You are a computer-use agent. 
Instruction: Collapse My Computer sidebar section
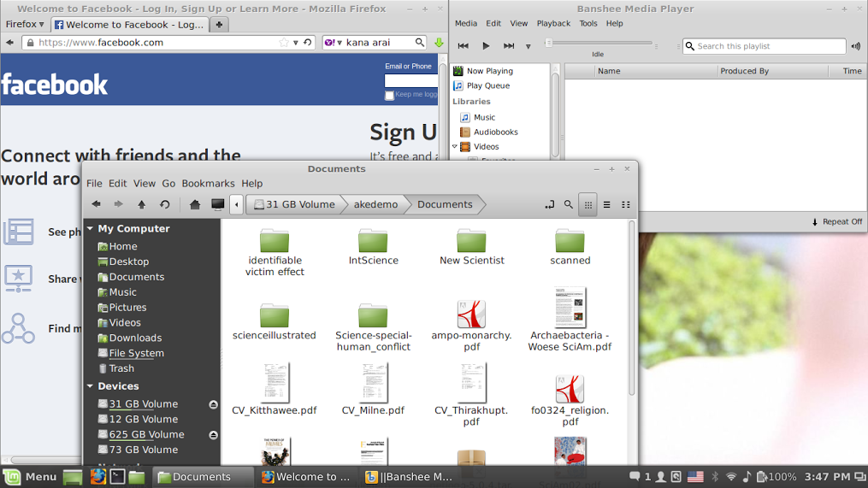pos(91,228)
